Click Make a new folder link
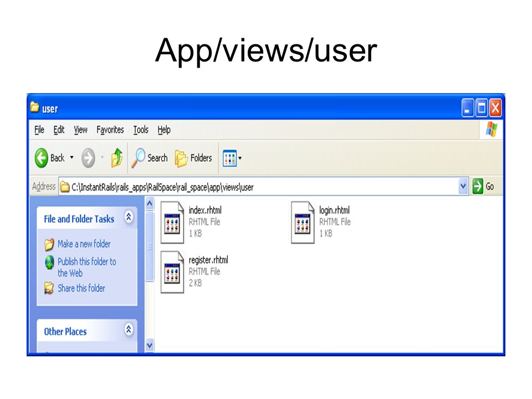532x399 pixels. [84, 244]
